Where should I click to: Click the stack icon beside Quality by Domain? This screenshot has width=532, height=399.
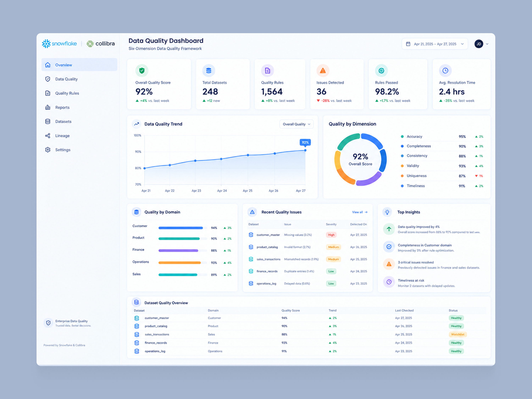pyautogui.click(x=137, y=212)
